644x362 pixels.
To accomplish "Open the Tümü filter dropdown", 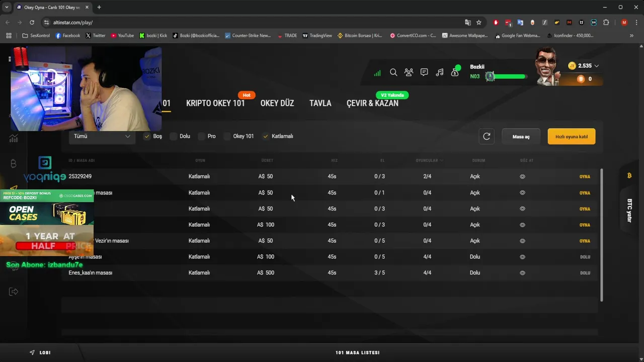I will [x=102, y=136].
